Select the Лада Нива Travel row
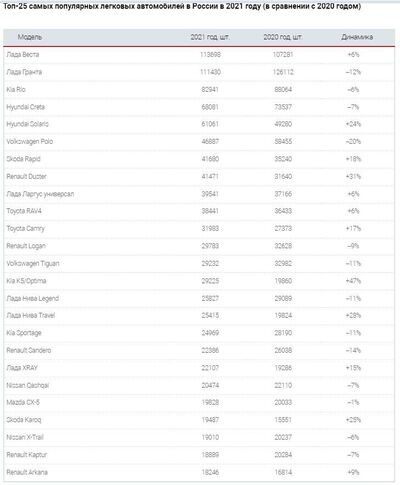Image resolution: width=400 pixels, height=485 pixels. click(199, 315)
